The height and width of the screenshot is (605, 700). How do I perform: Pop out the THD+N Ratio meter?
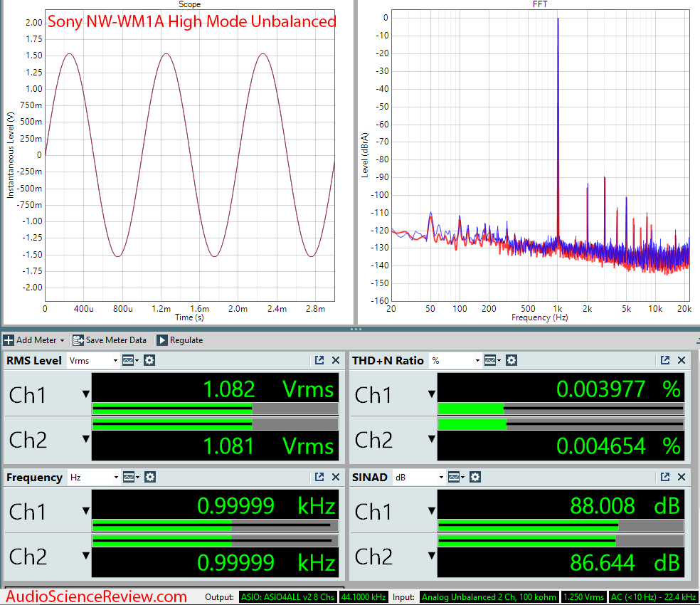(x=665, y=360)
